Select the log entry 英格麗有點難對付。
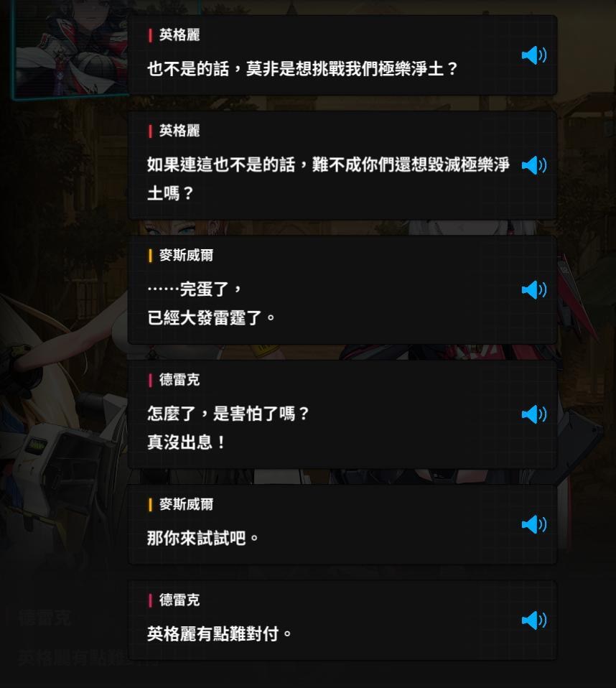Screen dimensions: 616x688 pos(342,620)
